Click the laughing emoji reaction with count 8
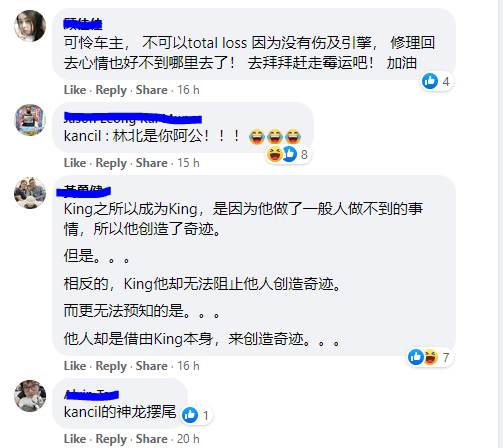Viewport: 503px width, 448px height. (275, 154)
